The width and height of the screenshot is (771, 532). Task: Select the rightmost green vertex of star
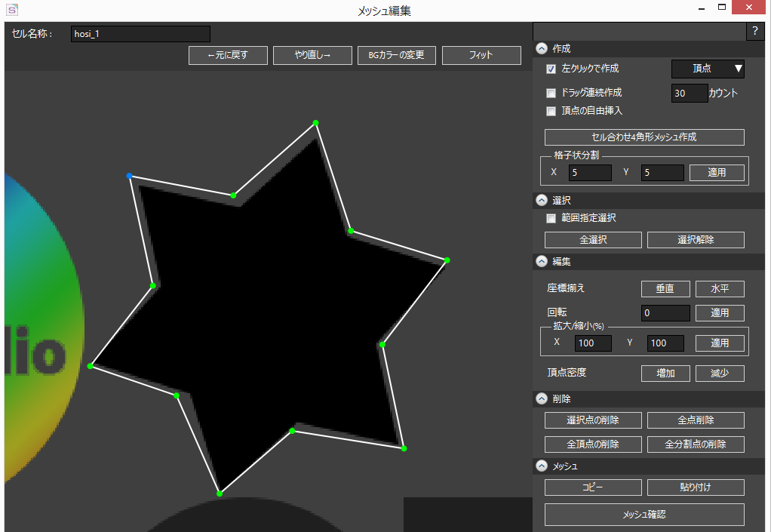click(x=447, y=260)
